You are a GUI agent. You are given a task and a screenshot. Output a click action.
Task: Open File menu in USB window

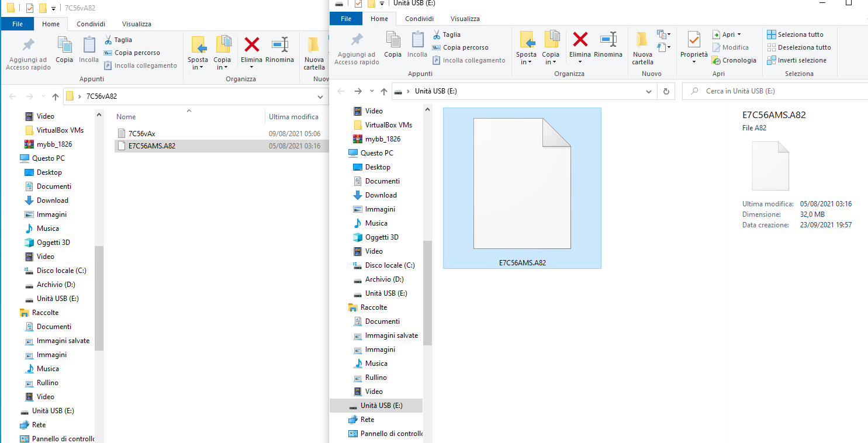pyautogui.click(x=346, y=19)
